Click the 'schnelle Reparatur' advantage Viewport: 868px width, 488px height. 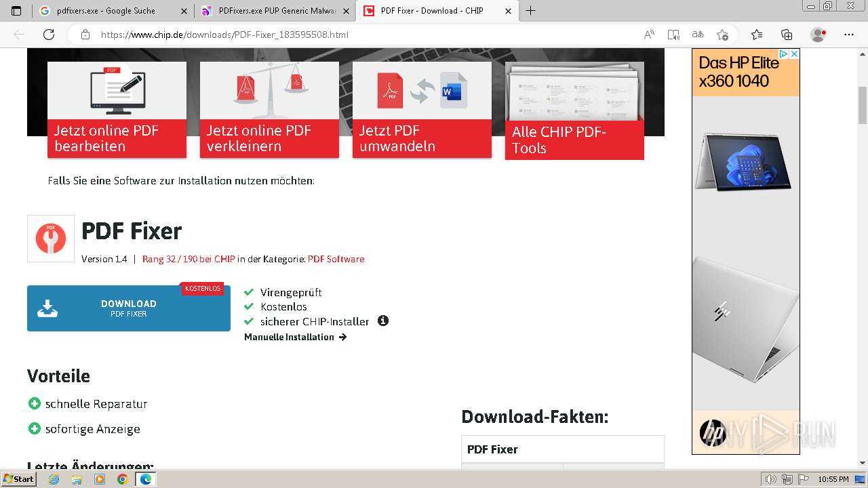[96, 404]
